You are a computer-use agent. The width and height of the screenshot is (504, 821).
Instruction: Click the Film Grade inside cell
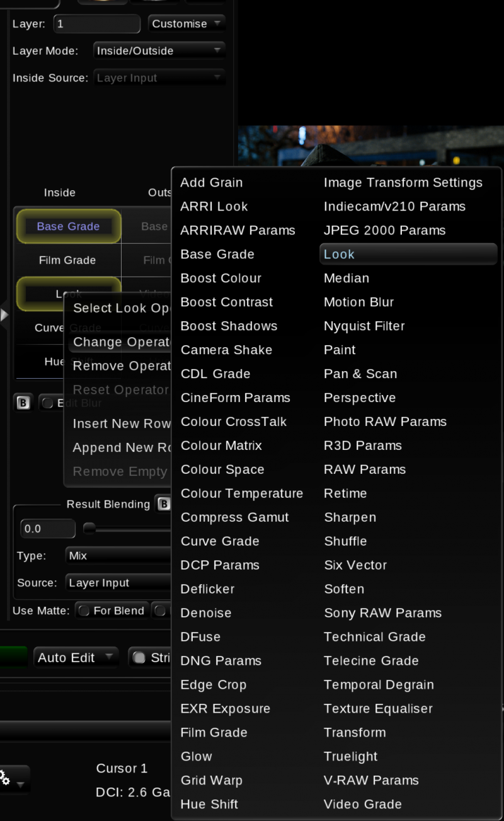coord(67,260)
